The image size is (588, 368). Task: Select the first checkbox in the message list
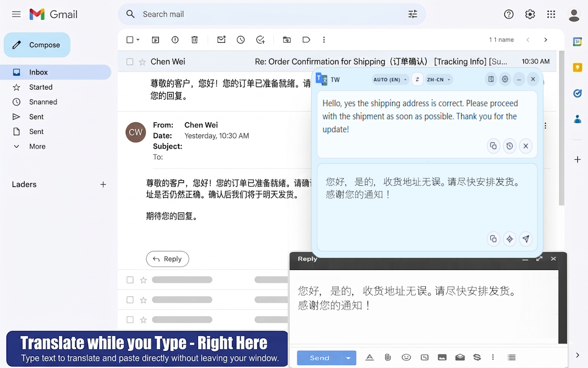130,280
